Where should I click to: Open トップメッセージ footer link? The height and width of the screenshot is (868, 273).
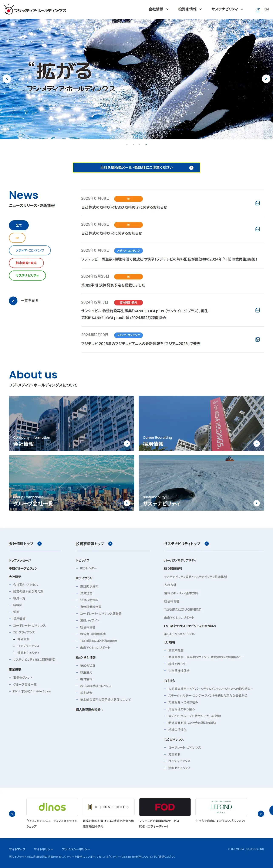tap(20, 560)
